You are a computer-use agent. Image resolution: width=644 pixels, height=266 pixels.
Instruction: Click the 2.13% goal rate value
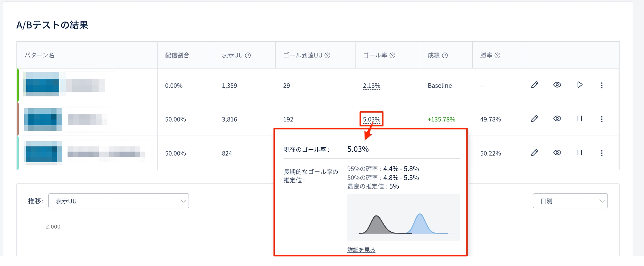click(371, 86)
